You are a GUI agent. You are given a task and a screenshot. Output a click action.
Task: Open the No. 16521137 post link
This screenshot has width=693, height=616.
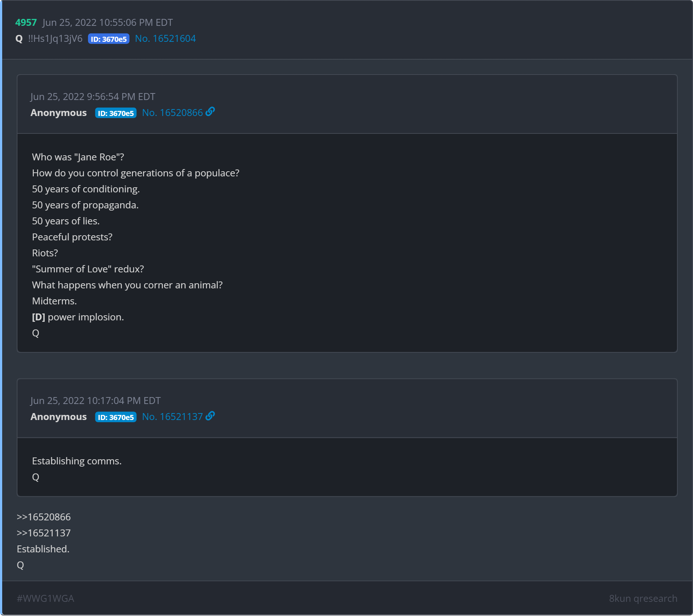click(x=172, y=417)
